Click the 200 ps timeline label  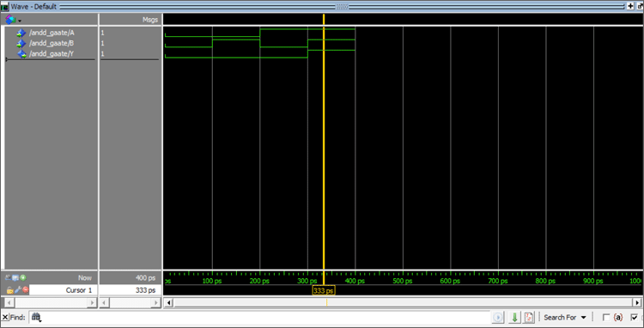pyautogui.click(x=259, y=281)
